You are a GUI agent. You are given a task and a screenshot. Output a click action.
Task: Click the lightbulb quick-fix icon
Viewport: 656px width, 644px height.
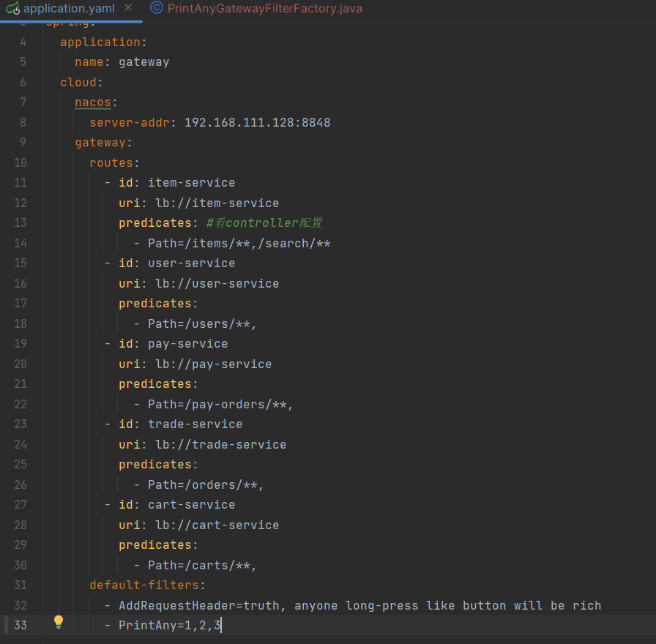point(59,622)
